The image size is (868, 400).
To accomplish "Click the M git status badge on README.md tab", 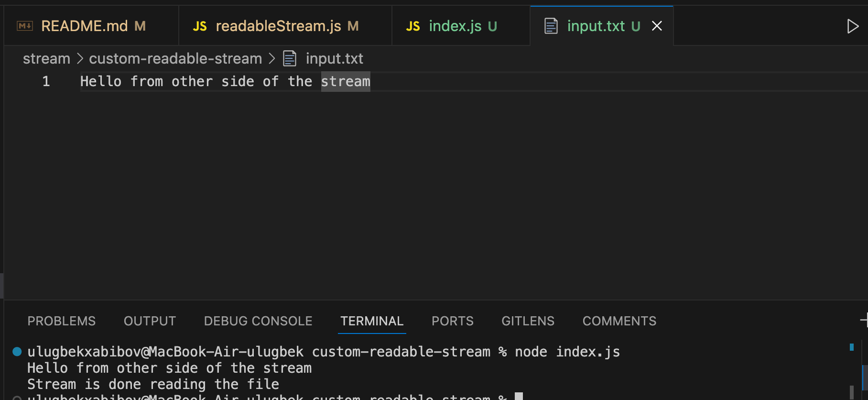I will tap(140, 26).
